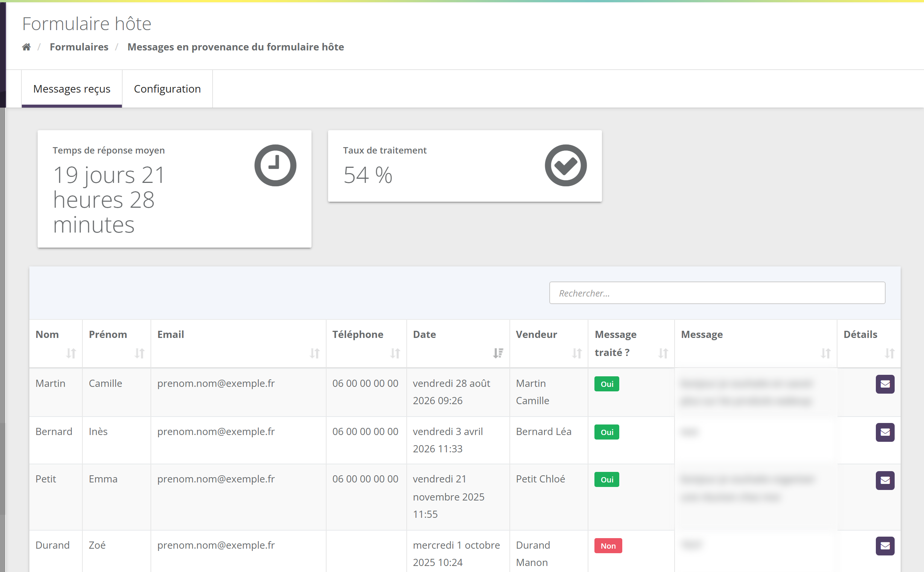Sort by the Message traité ? column

point(631,344)
